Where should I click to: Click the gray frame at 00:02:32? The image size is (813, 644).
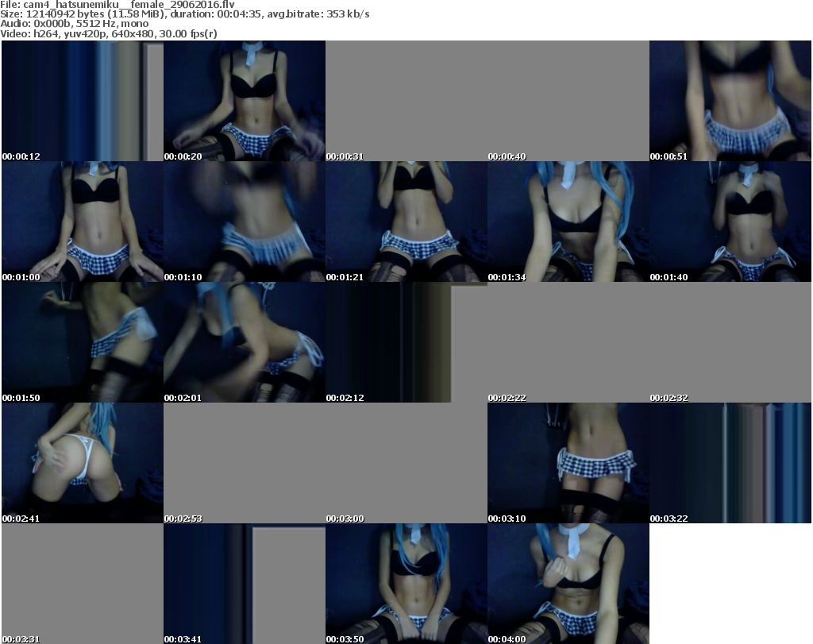coord(730,342)
